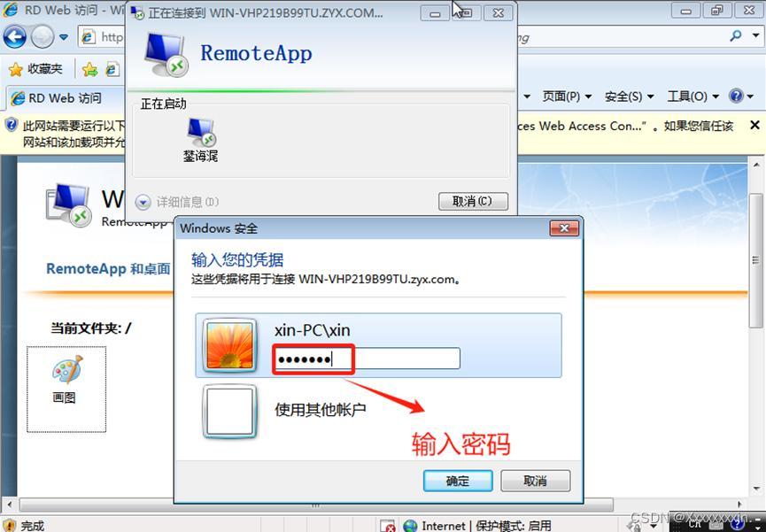This screenshot has height=532, width=766.
Task: Click the password input field
Action: click(367, 359)
